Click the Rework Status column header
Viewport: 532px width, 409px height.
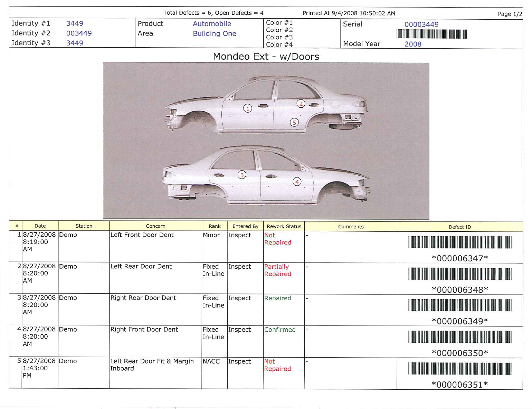pyautogui.click(x=284, y=226)
